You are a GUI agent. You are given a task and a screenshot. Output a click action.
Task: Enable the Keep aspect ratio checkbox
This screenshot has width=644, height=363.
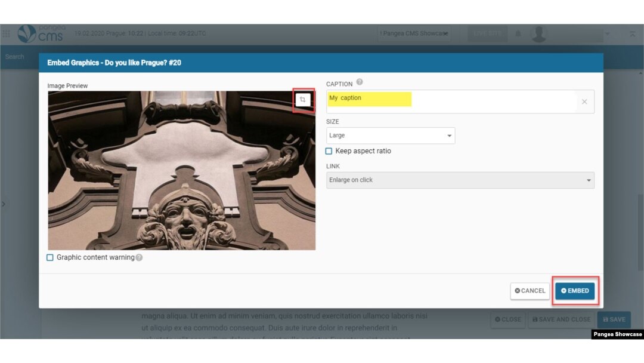point(329,151)
